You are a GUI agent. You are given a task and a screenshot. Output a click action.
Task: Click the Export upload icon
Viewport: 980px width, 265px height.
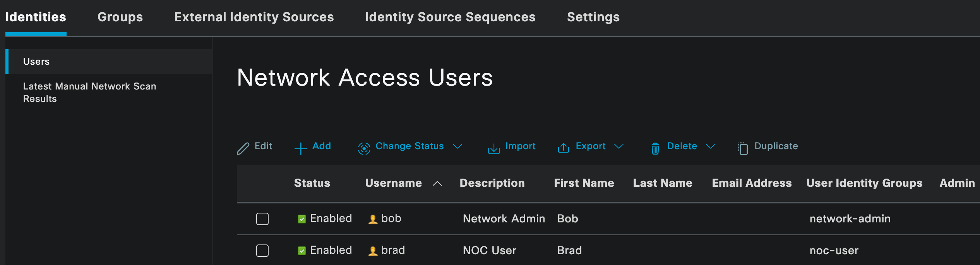pyautogui.click(x=563, y=148)
